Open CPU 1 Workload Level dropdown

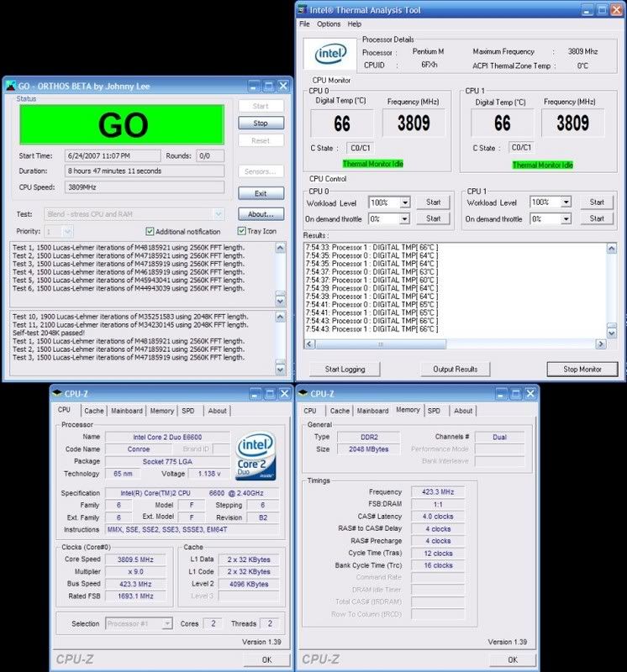pos(566,202)
